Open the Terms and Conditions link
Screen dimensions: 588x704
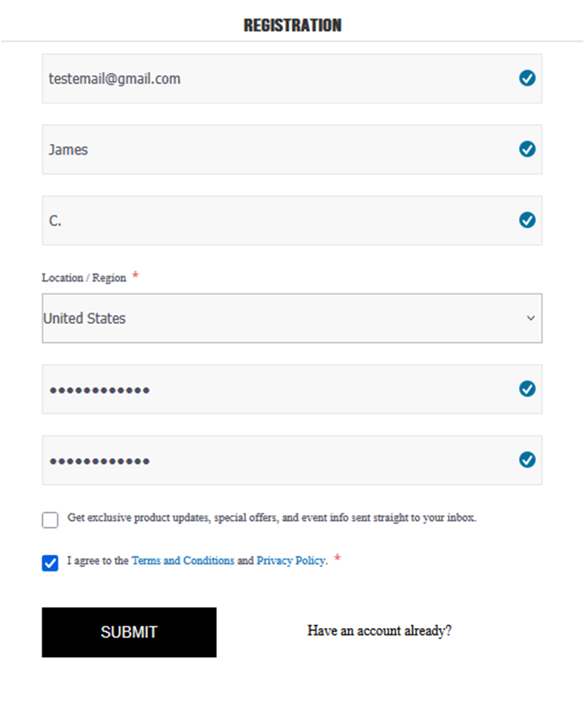click(x=183, y=561)
